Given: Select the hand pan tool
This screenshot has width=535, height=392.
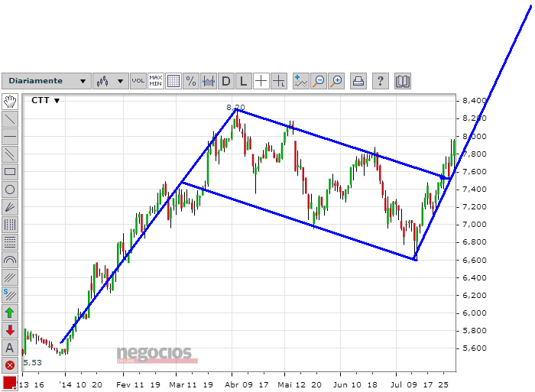Looking at the screenshot, I should [x=10, y=102].
